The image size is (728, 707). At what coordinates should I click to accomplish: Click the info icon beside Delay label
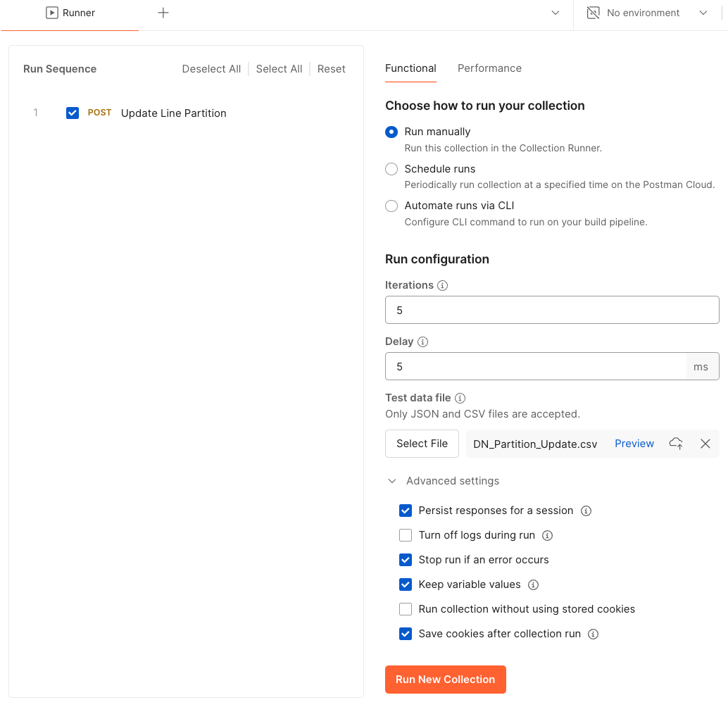pyautogui.click(x=422, y=342)
